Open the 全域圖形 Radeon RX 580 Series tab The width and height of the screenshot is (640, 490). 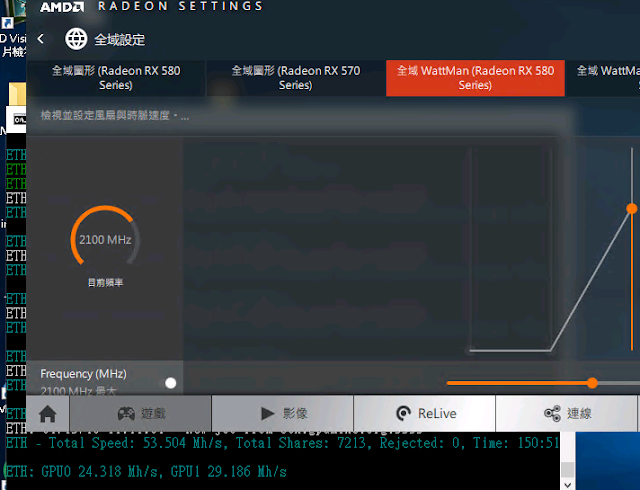pyautogui.click(x=116, y=78)
